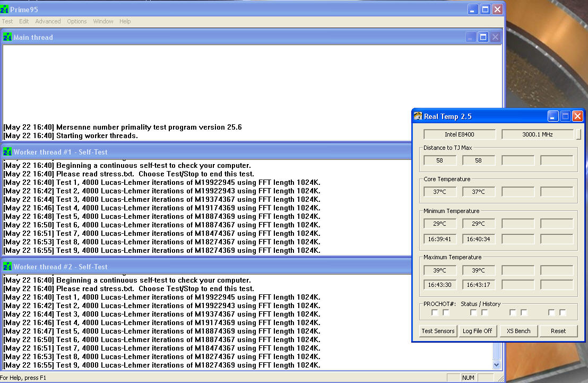Click Test 1 line in Worker thread #1
This screenshot has height=383, width=588.
click(x=162, y=182)
